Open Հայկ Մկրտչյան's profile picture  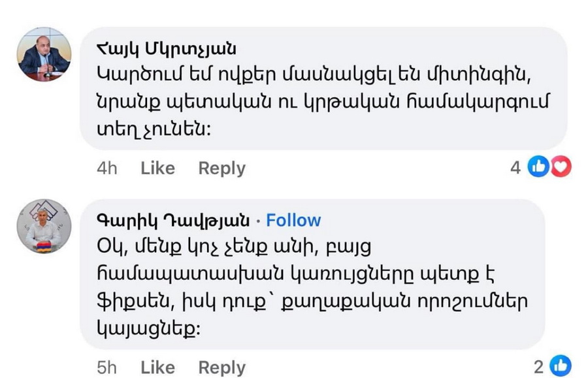44,54
